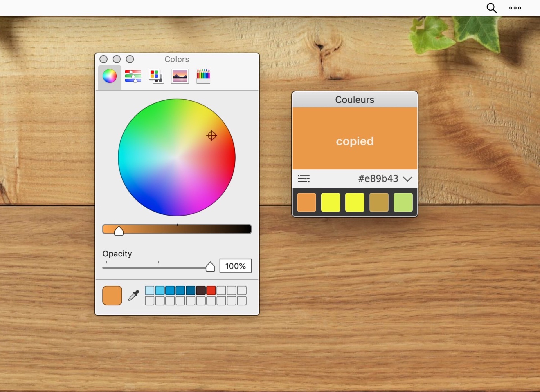The image size is (540, 392).
Task: Expand the hex format chevron dropdown
Action: [x=407, y=179]
